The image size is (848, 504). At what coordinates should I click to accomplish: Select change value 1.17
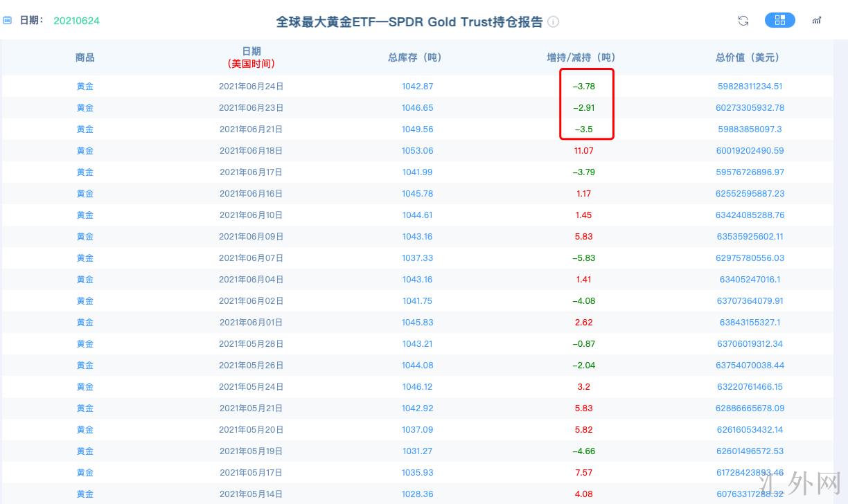[583, 194]
